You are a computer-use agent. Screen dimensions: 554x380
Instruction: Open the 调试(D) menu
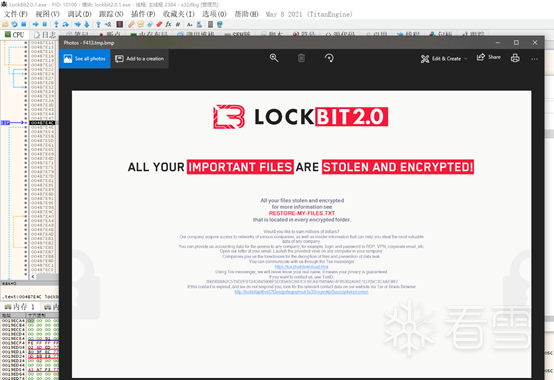coord(79,14)
